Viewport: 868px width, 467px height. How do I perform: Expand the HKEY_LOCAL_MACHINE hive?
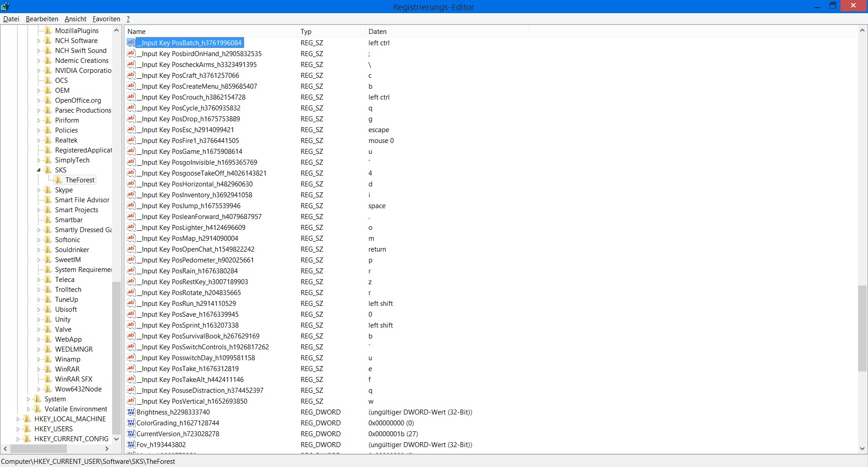18,419
